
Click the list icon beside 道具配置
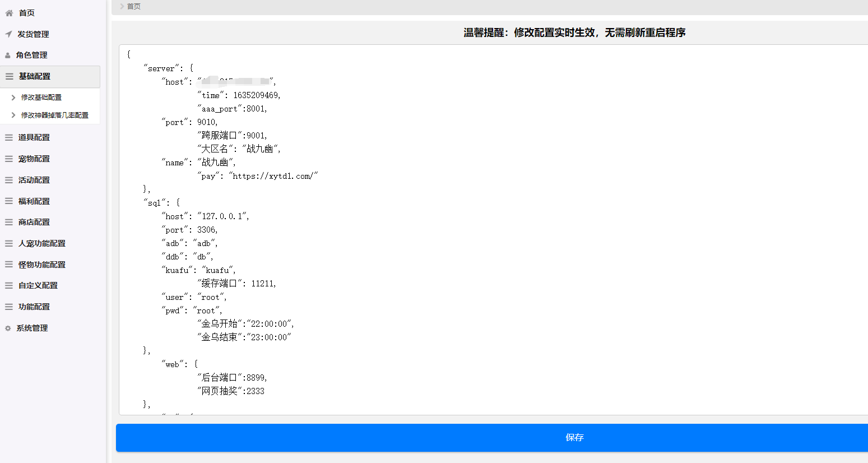click(9, 137)
